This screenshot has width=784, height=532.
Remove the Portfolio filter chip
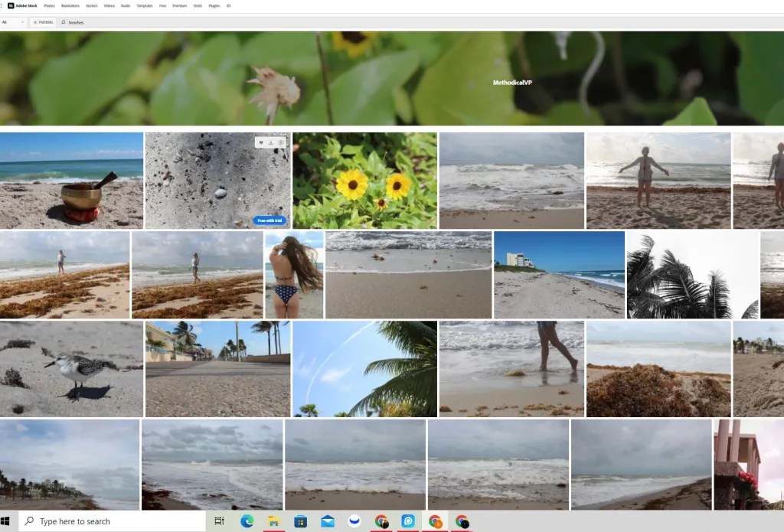pos(35,22)
